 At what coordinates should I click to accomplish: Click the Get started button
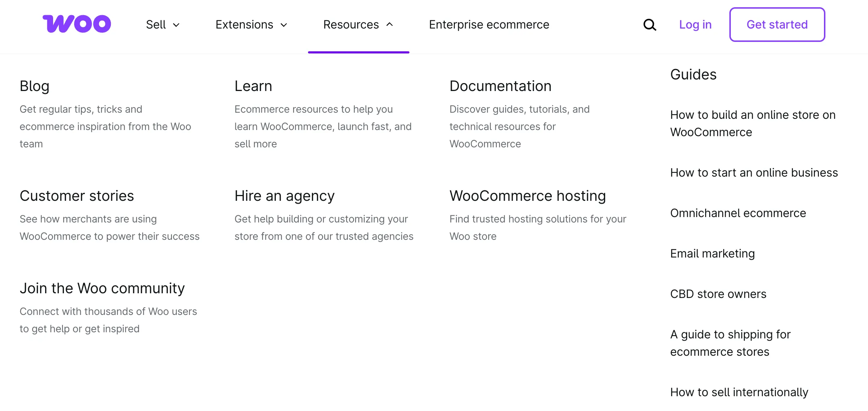click(777, 25)
